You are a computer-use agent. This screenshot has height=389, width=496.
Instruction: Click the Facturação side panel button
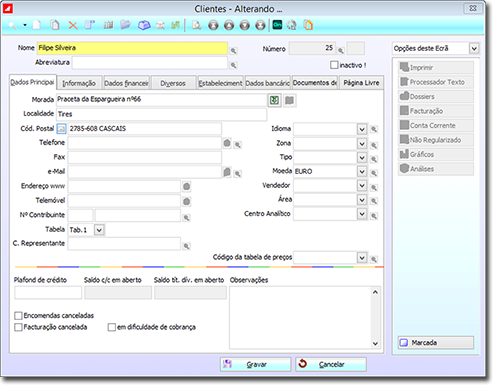[436, 111]
